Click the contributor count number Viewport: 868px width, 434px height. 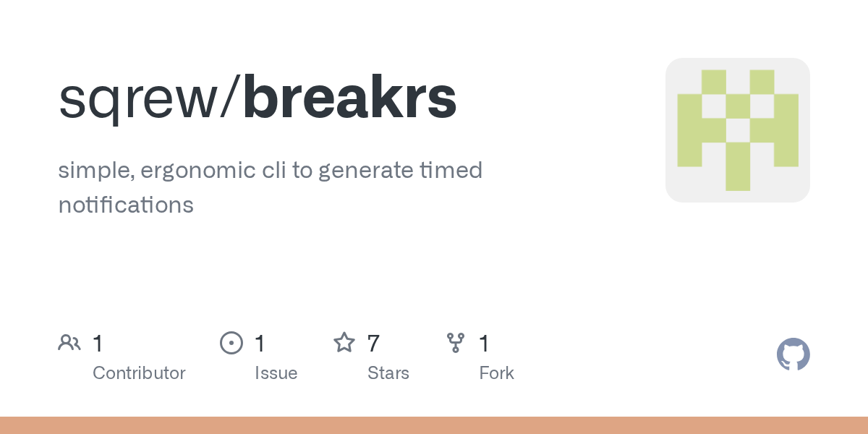point(98,344)
